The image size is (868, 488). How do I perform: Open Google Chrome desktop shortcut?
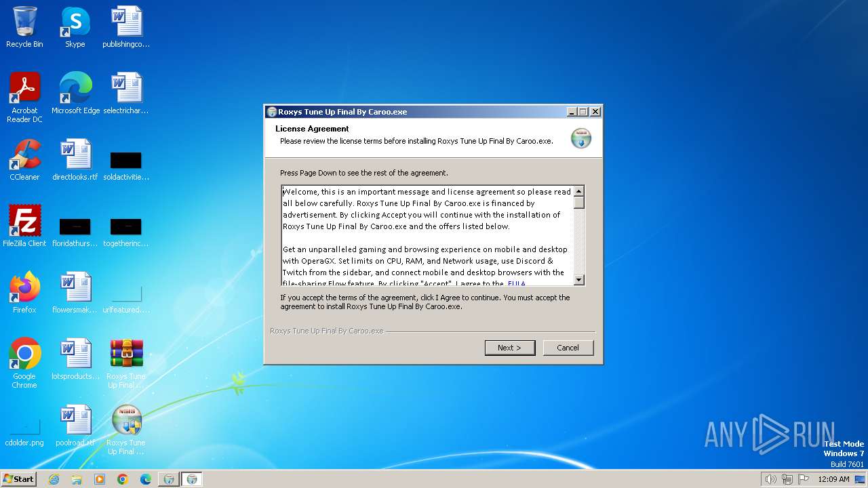[x=24, y=363]
